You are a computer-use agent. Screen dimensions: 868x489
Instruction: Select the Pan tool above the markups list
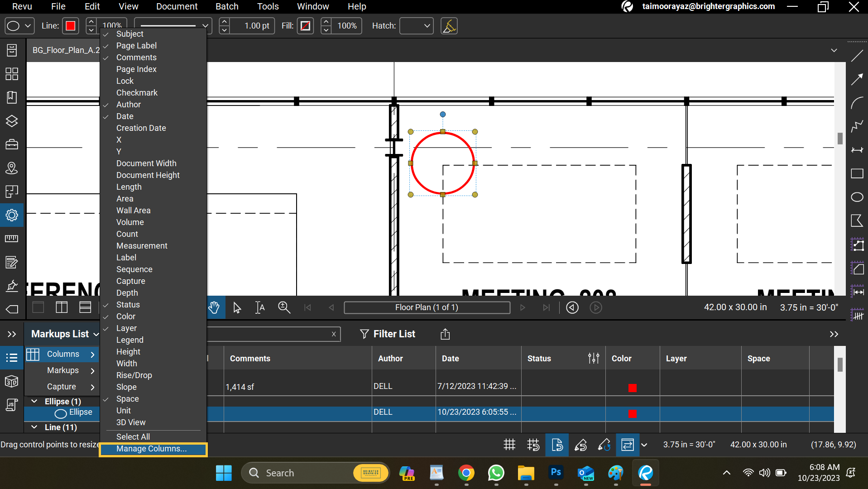(214, 307)
